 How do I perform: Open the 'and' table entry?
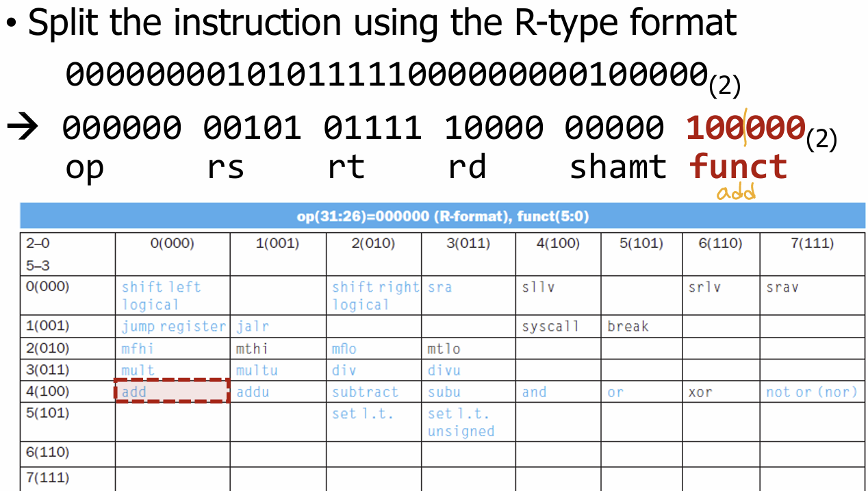click(x=534, y=392)
